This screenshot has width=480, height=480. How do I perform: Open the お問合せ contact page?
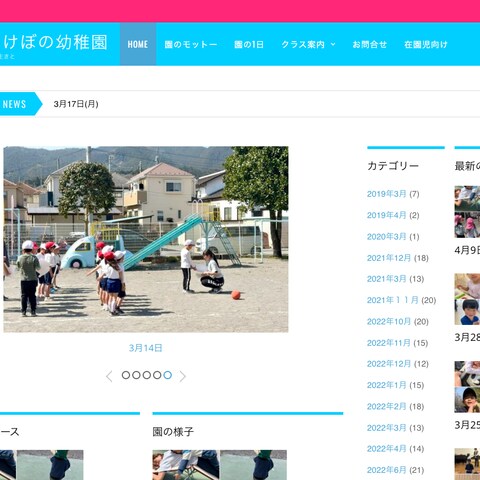point(369,44)
